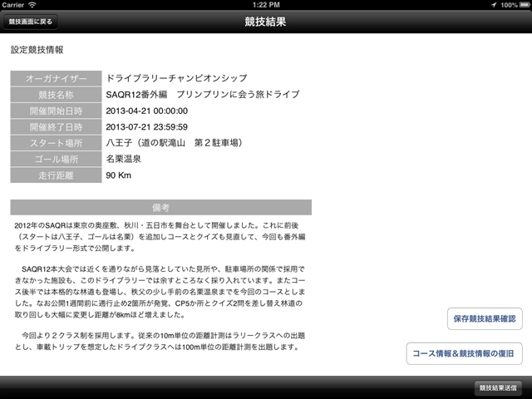Go back with 競技画面に戻る button

pos(30,22)
